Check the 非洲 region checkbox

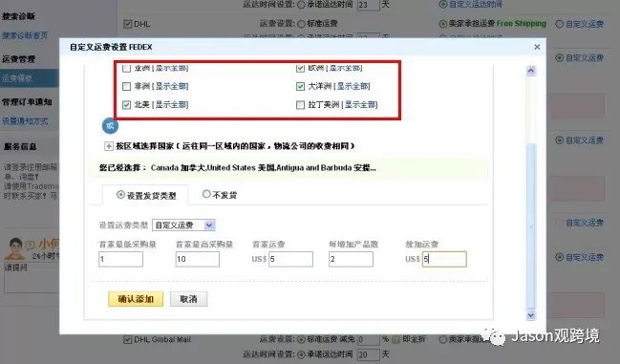pyautogui.click(x=126, y=86)
